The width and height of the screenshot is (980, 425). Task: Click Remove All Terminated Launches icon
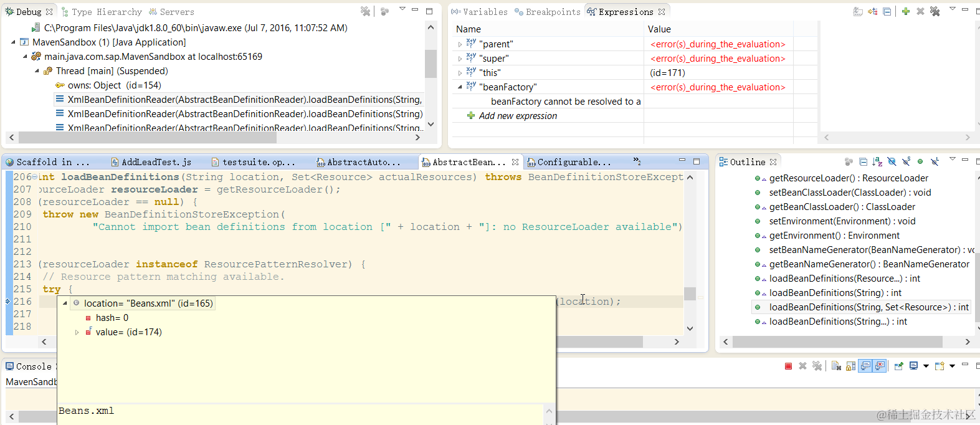817,366
